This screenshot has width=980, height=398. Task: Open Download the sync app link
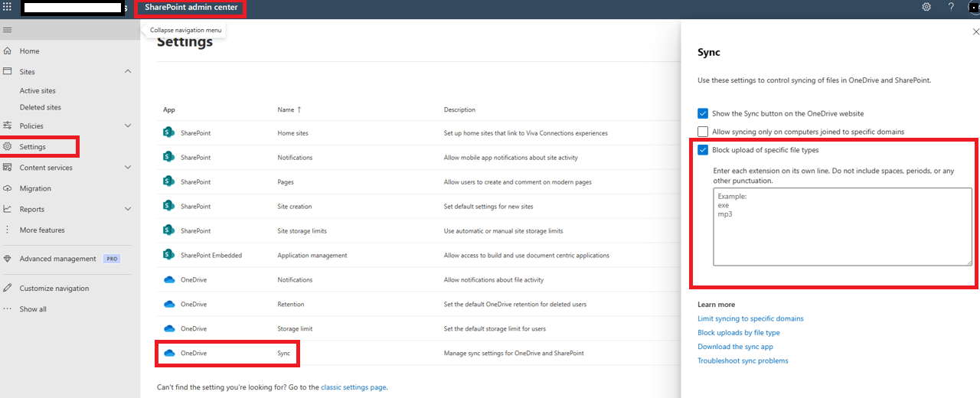click(x=735, y=347)
